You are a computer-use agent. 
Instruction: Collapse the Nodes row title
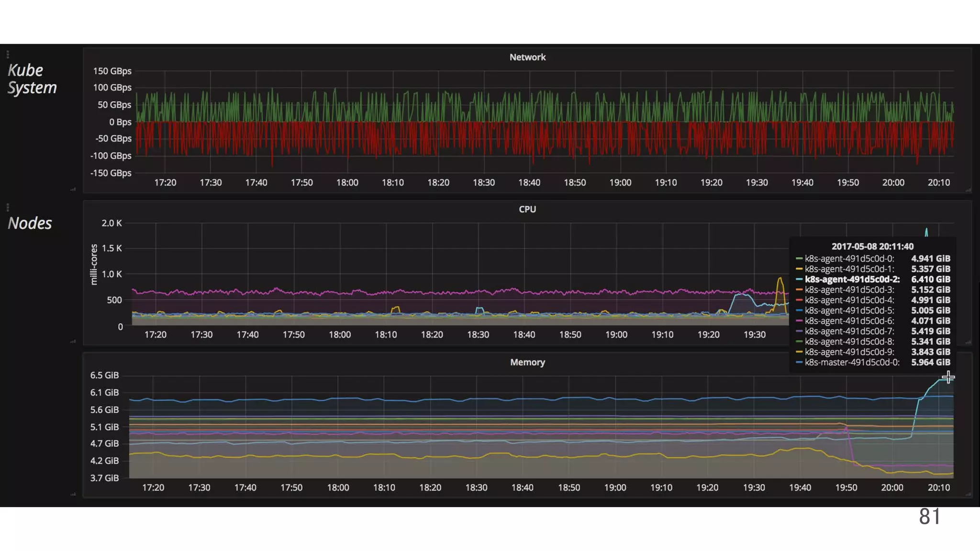30,223
